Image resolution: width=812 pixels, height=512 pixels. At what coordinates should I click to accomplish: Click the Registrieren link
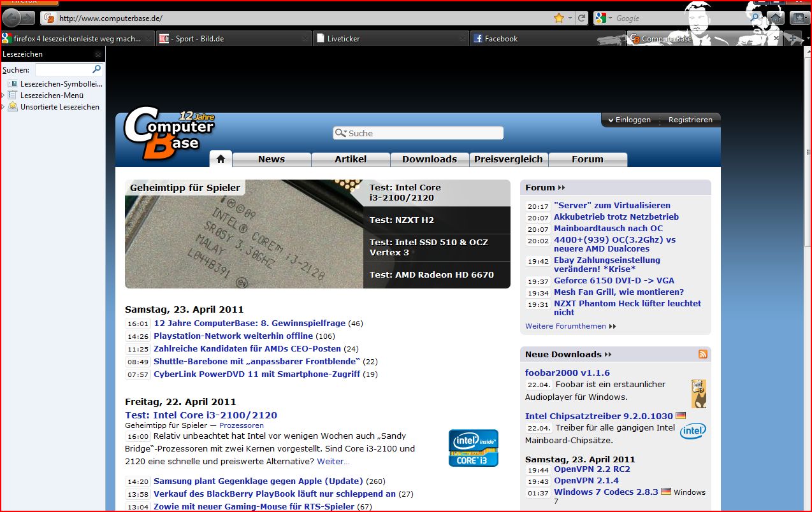690,120
